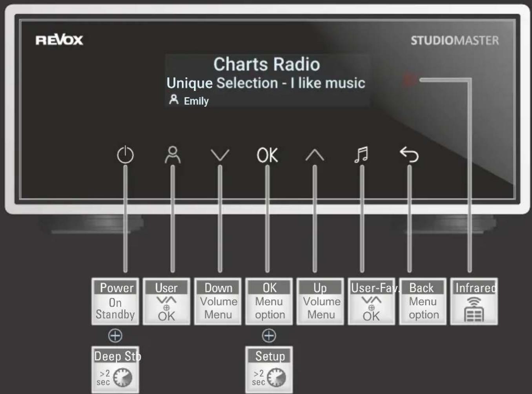
Task: Click the Charts Radio station title
Action: point(267,64)
